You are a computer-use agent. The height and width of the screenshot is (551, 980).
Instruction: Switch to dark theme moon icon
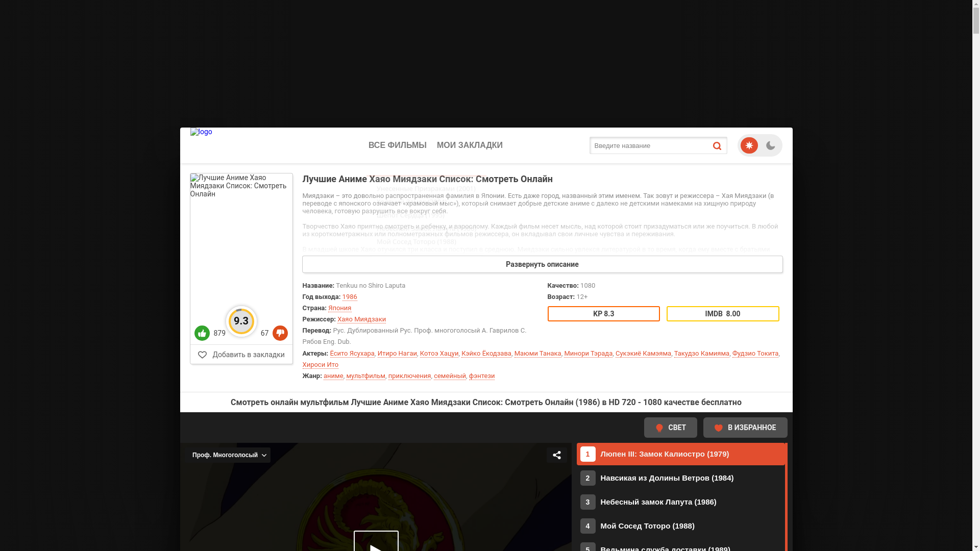[x=771, y=145]
